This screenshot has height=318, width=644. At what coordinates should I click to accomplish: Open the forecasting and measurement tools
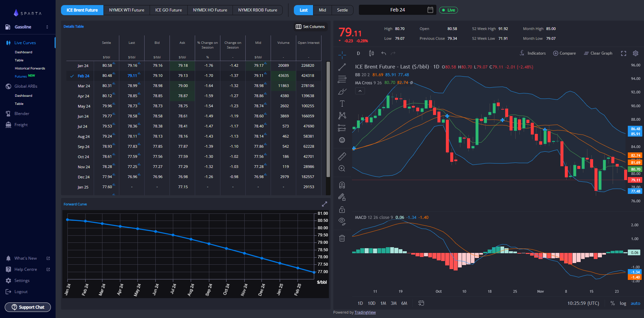coord(342,128)
